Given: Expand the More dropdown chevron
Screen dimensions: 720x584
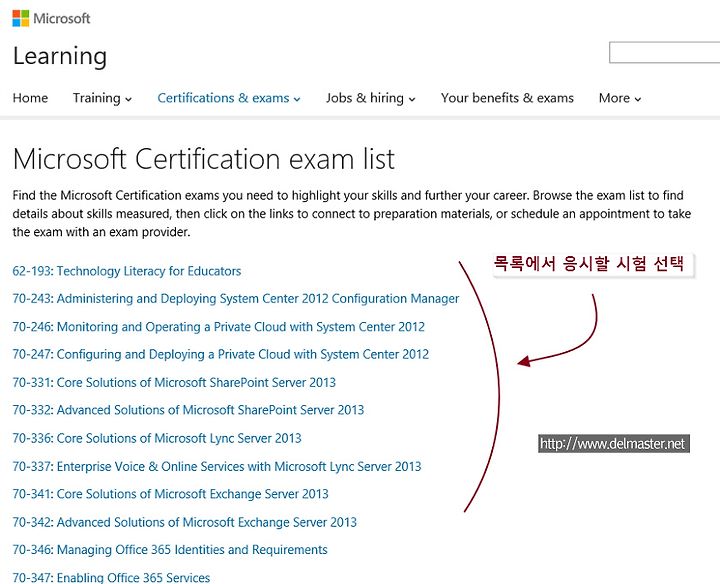Looking at the screenshot, I should (x=638, y=99).
